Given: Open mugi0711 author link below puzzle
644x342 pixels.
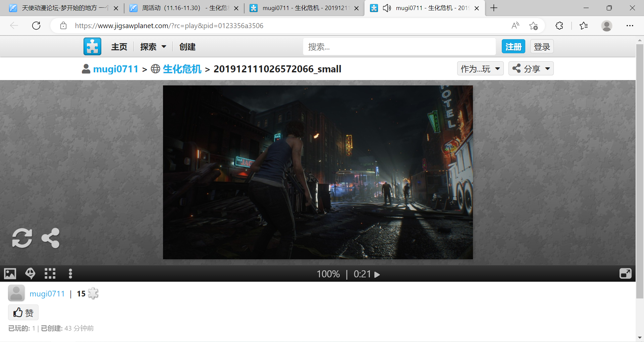Looking at the screenshot, I should click(x=47, y=294).
